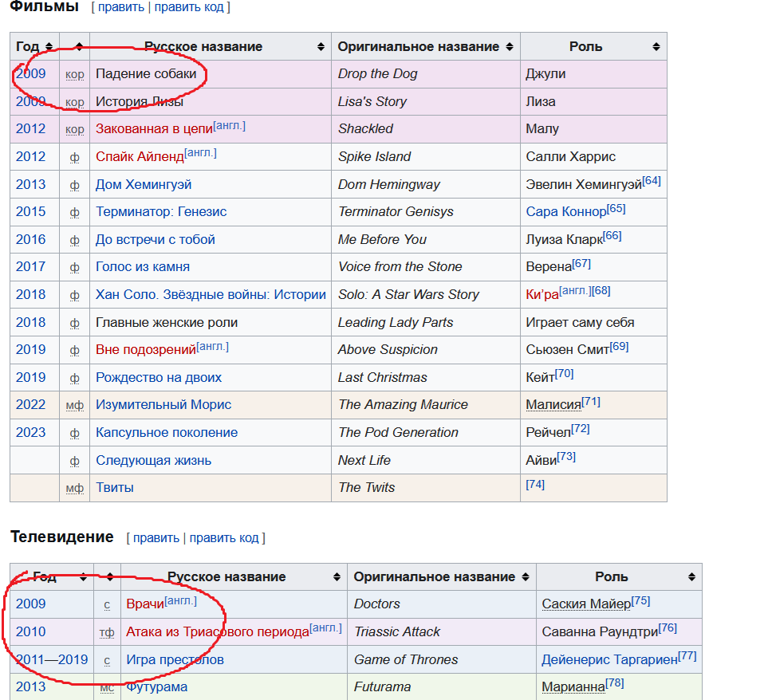
Task: Click year 2016 link in films table
Action: pos(30,240)
